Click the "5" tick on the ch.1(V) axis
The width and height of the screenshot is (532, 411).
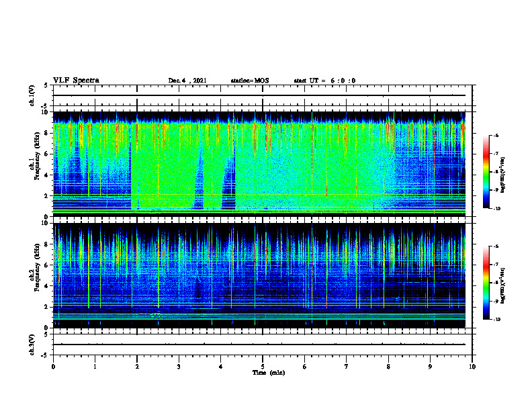point(46,85)
